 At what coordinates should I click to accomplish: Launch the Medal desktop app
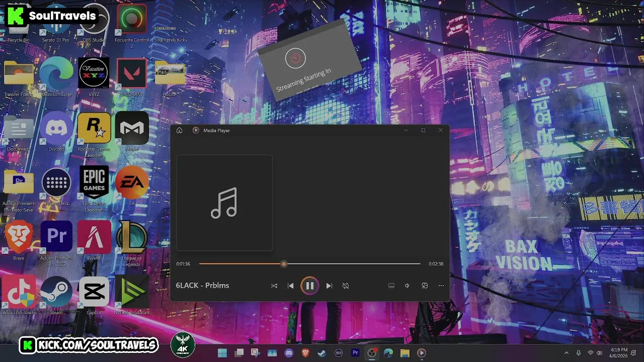pyautogui.click(x=132, y=132)
